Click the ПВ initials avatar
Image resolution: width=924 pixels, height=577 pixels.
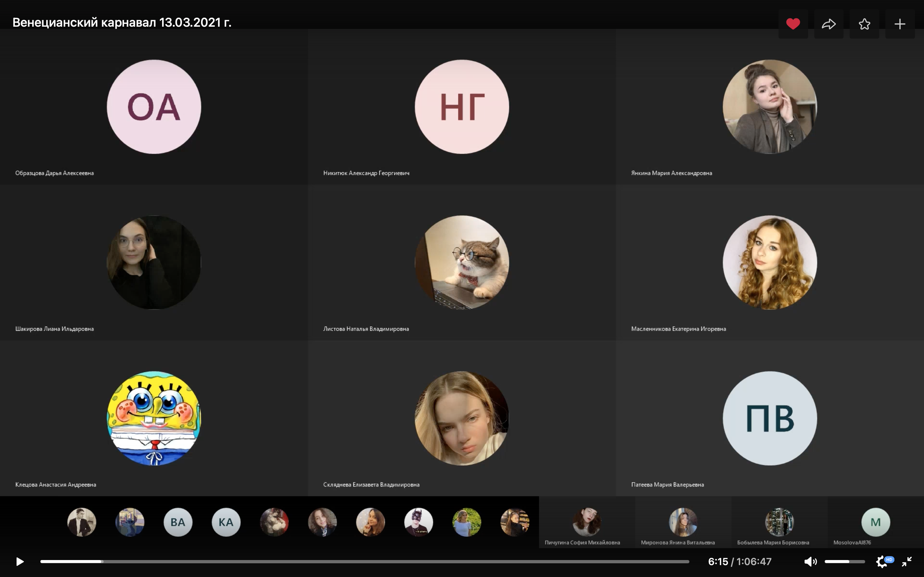point(770,418)
